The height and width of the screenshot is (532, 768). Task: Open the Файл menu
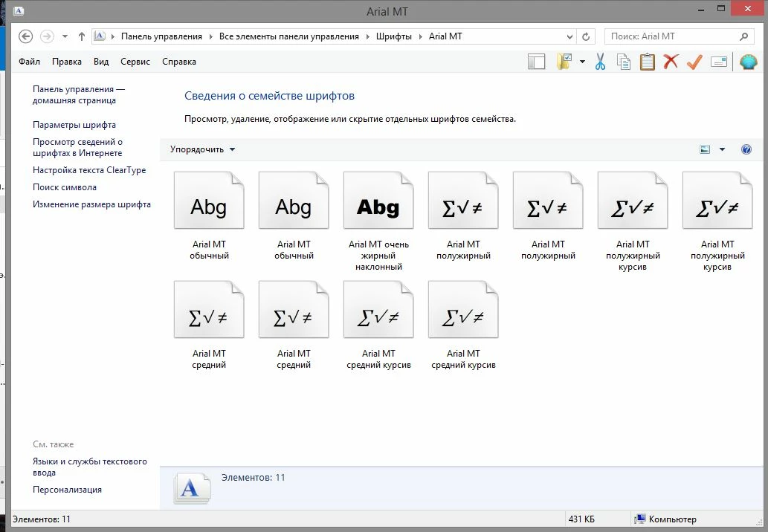(x=30, y=62)
